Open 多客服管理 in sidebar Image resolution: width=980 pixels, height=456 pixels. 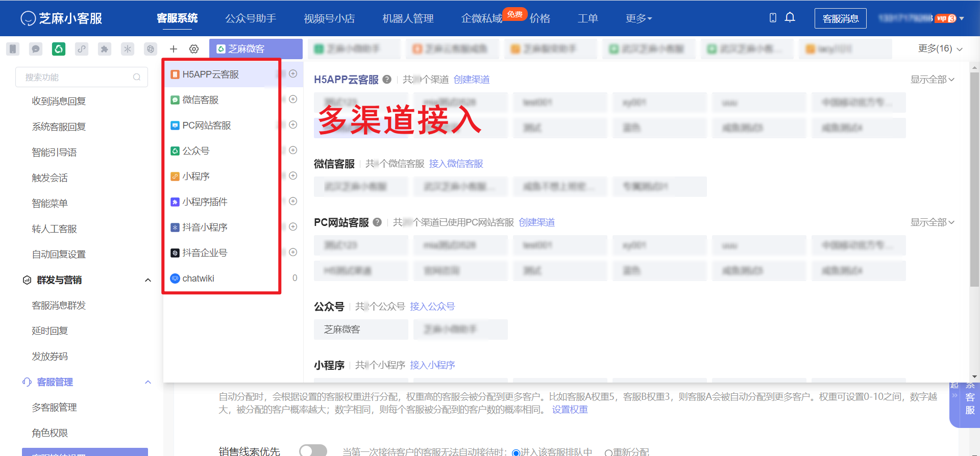tap(54, 407)
